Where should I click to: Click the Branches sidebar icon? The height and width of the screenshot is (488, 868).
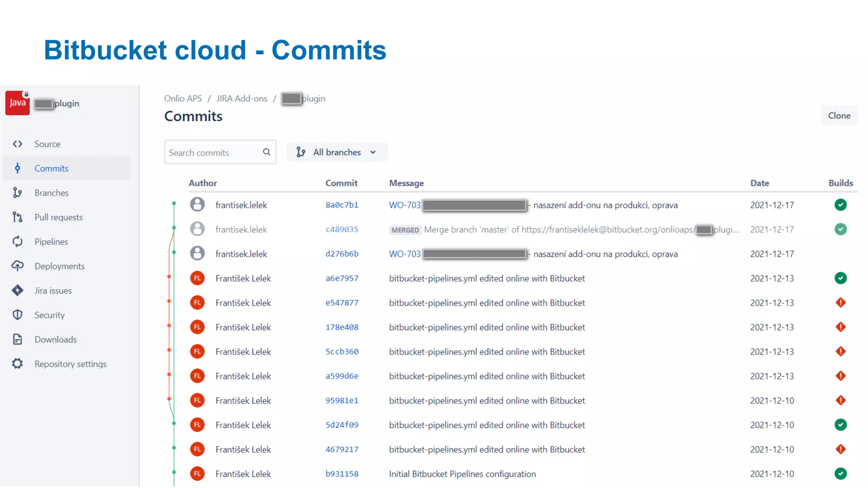17,193
